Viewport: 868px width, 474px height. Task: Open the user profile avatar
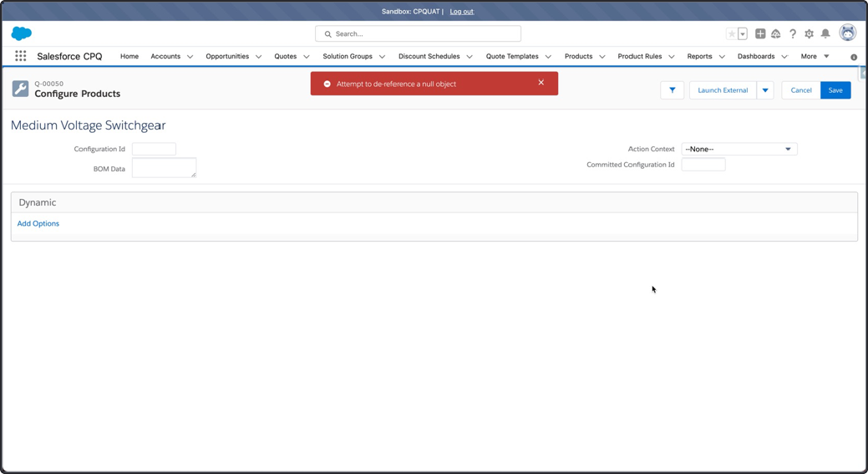[847, 33]
